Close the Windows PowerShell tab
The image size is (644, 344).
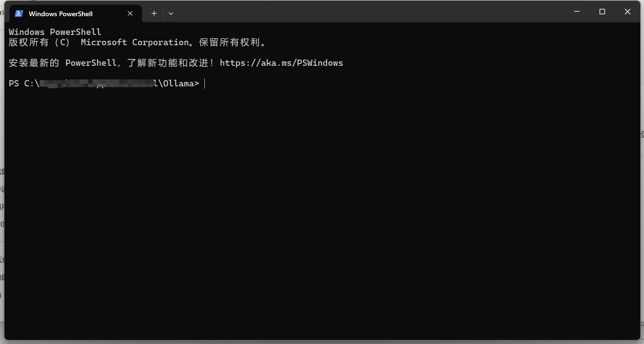coord(130,14)
